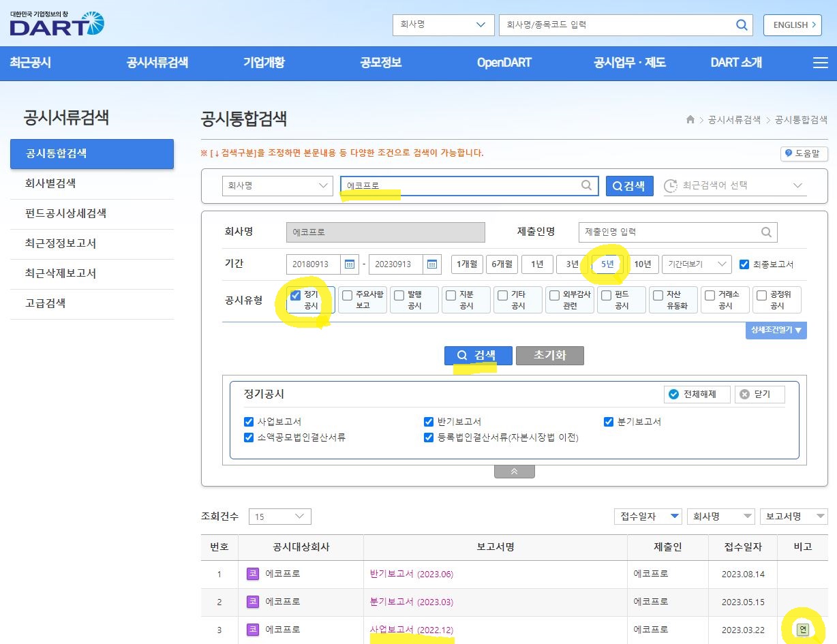Screen dimensions: 837x644
Task: Open the 반기보고서 (2023.06) link
Action: 411,574
